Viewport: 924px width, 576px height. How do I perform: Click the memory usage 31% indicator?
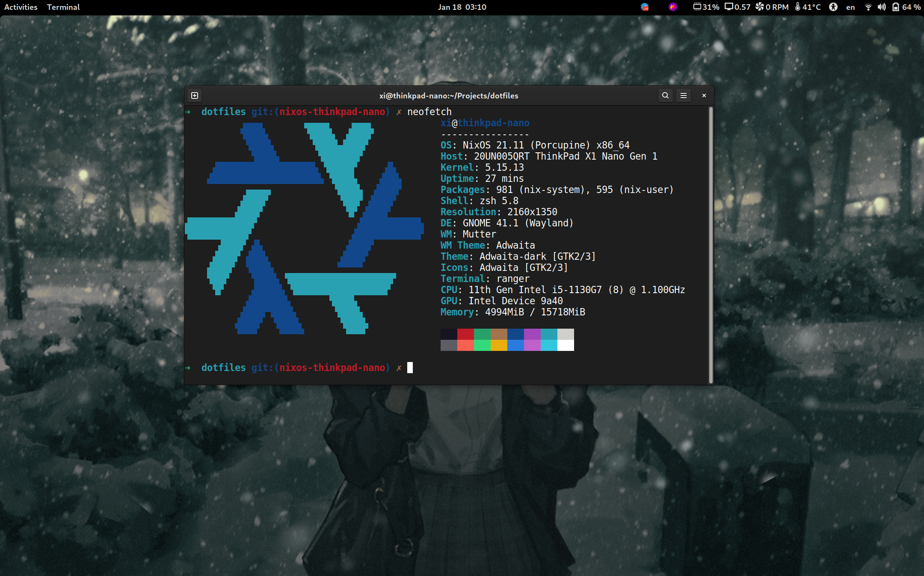pyautogui.click(x=706, y=7)
